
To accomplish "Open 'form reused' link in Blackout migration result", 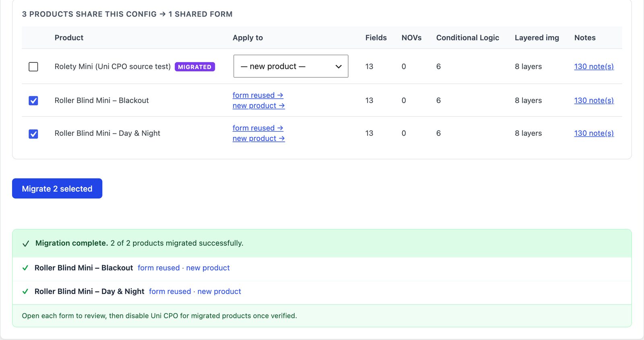I will 159,268.
